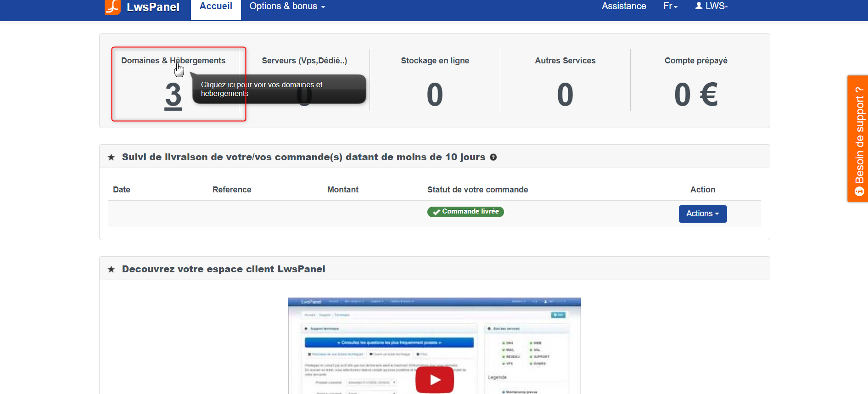Click the Action column header
Screen dimensions: 868x394
tap(703, 190)
